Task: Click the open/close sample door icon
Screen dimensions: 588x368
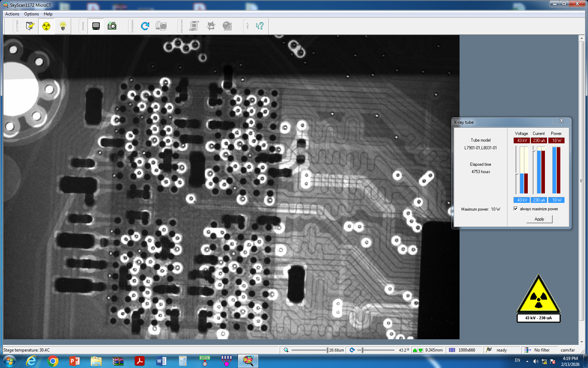Action: pos(30,26)
